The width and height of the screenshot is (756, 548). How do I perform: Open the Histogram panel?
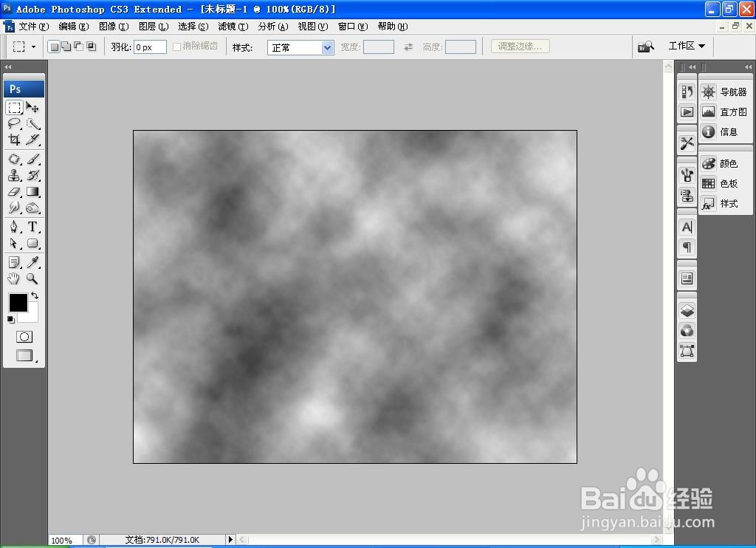(x=725, y=112)
